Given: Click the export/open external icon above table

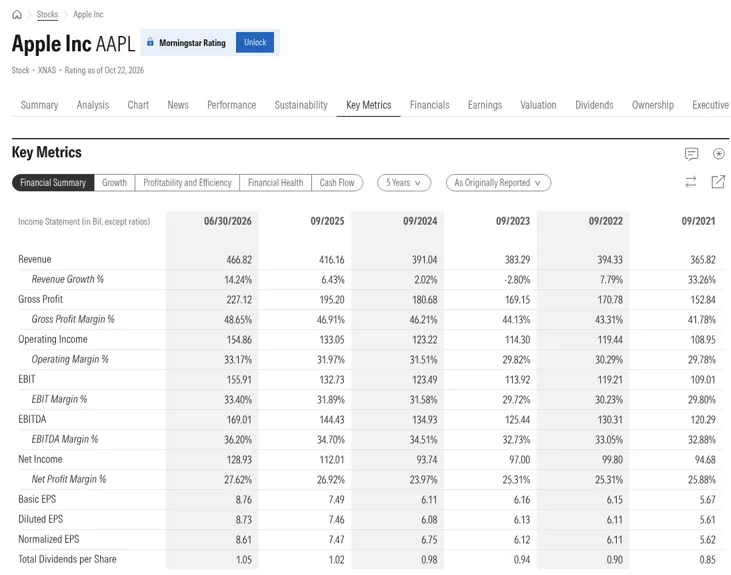Looking at the screenshot, I should pyautogui.click(x=718, y=182).
